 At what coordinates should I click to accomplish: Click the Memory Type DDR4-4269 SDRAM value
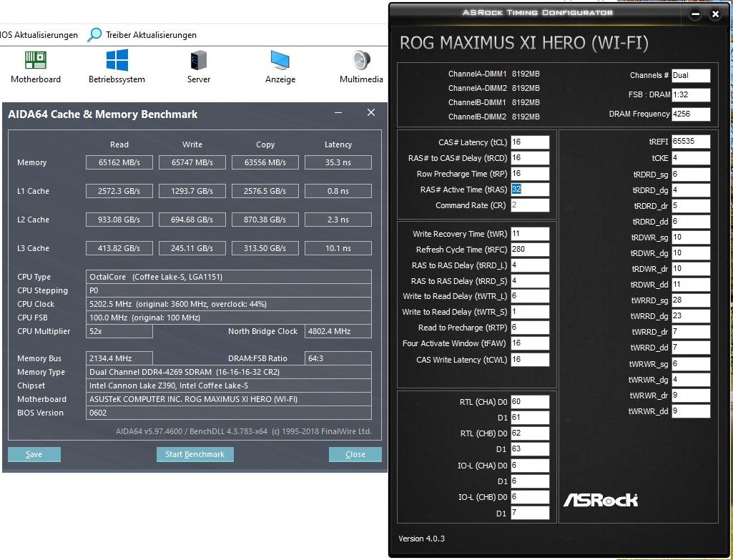tap(229, 372)
